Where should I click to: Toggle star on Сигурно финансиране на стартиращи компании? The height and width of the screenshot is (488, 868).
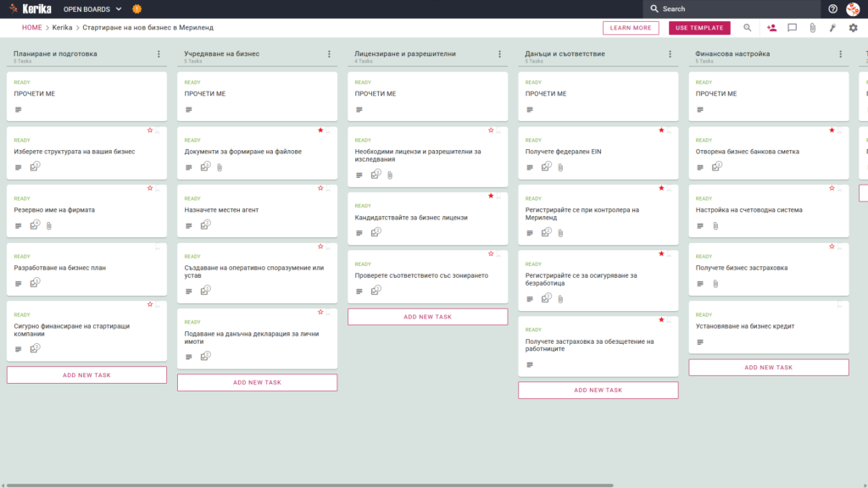click(150, 305)
